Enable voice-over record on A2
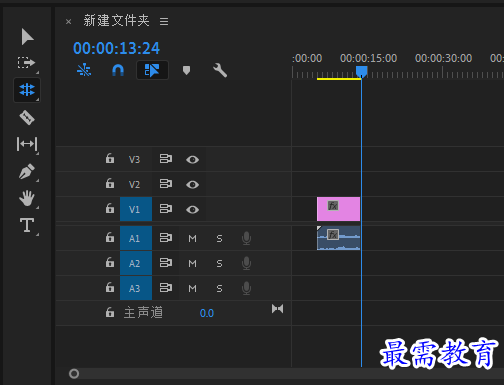This screenshot has height=385, width=504. [246, 263]
